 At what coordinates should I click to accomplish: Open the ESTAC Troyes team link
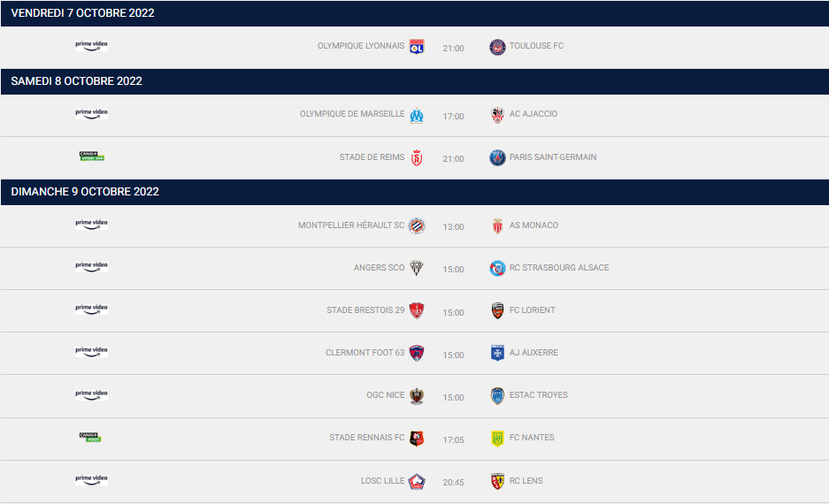pyautogui.click(x=539, y=395)
